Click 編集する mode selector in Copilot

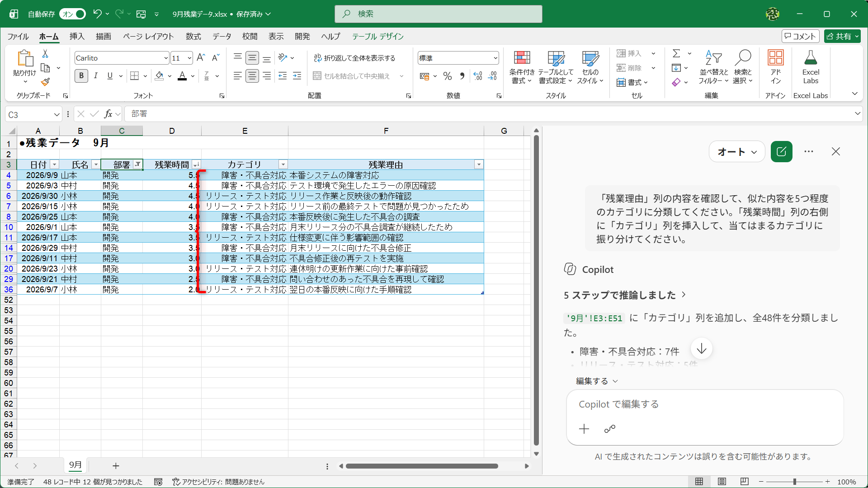(x=596, y=381)
